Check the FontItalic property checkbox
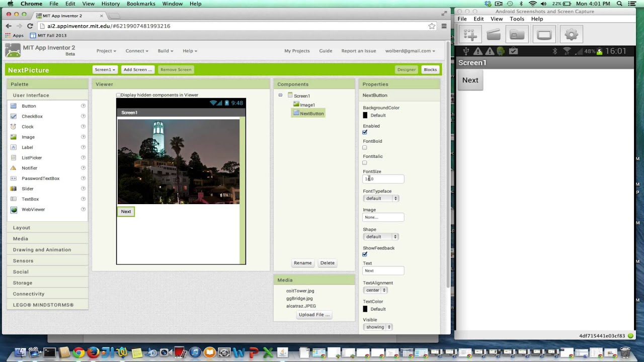 coord(365,162)
